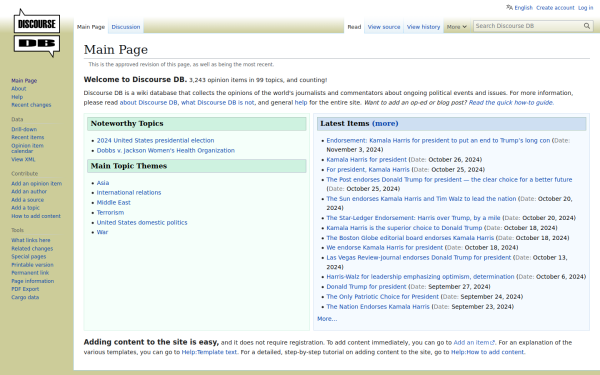Click Add a topic link
This screenshot has width=600, height=375.
point(25,208)
